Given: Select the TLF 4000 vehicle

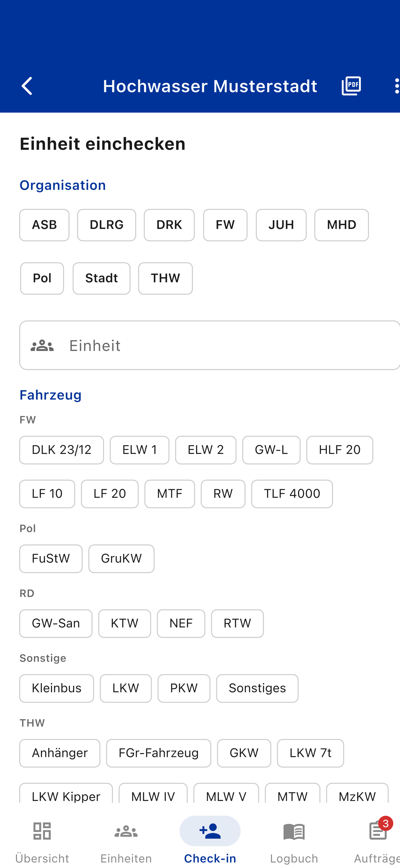Looking at the screenshot, I should click(x=292, y=494).
